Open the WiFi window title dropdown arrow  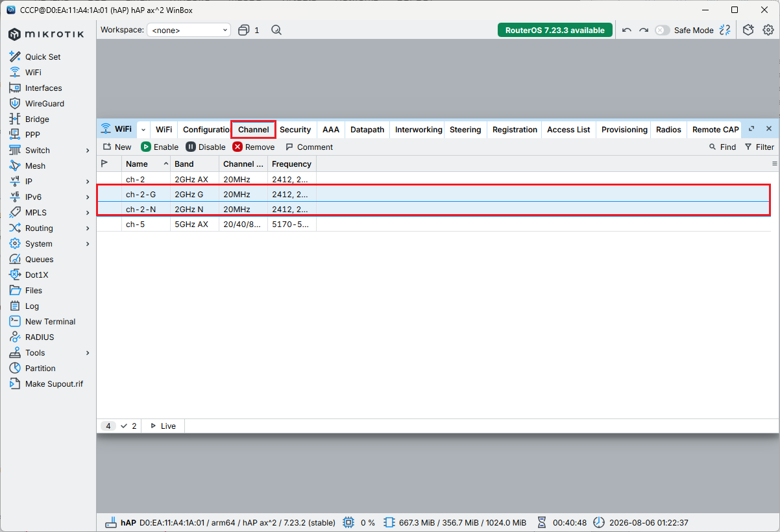(x=143, y=130)
